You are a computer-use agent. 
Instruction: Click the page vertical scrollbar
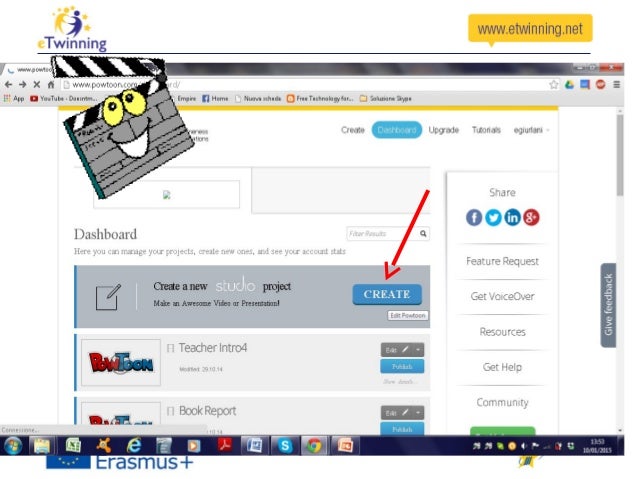pyautogui.click(x=620, y=155)
